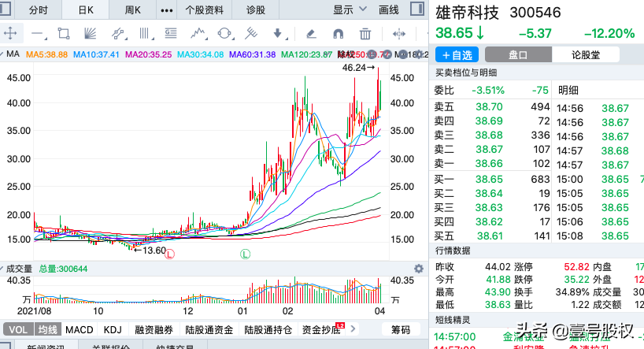Screen dimensions: 644x349
Task: Select the 论股堂 discussion tab
Action: point(586,54)
